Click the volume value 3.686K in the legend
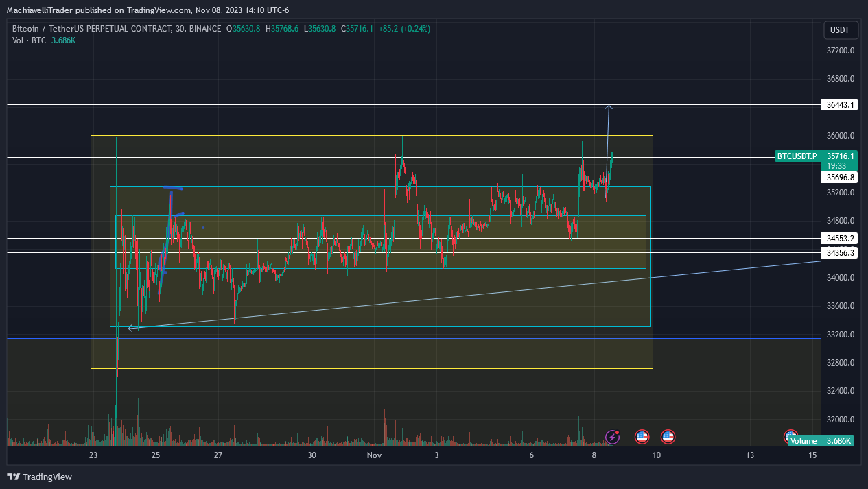The height and width of the screenshot is (489, 868). tap(63, 40)
